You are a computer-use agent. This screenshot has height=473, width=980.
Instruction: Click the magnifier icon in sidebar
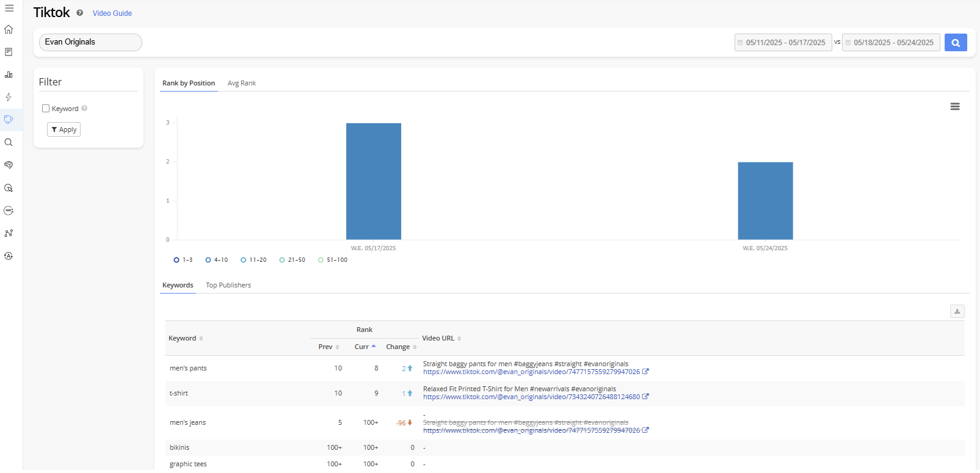pyautogui.click(x=9, y=142)
